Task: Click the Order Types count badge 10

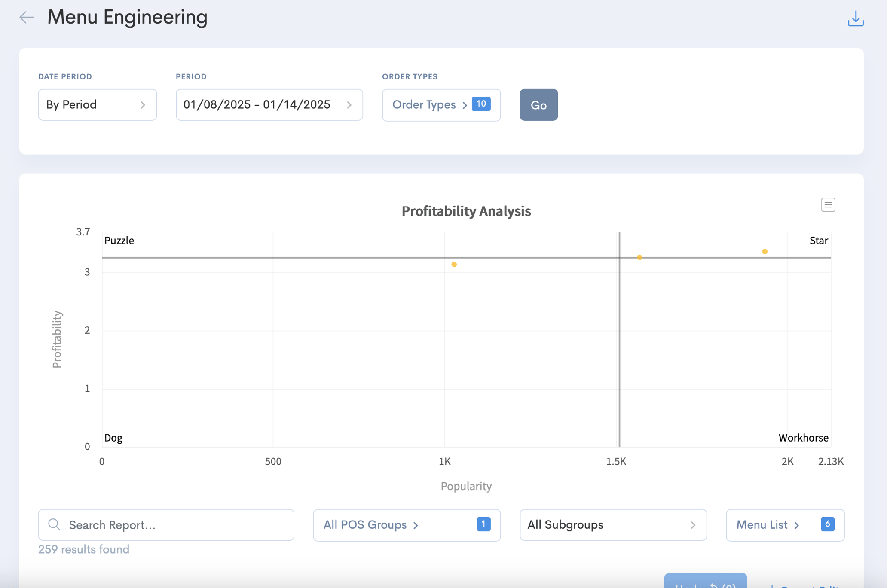Action: click(481, 104)
